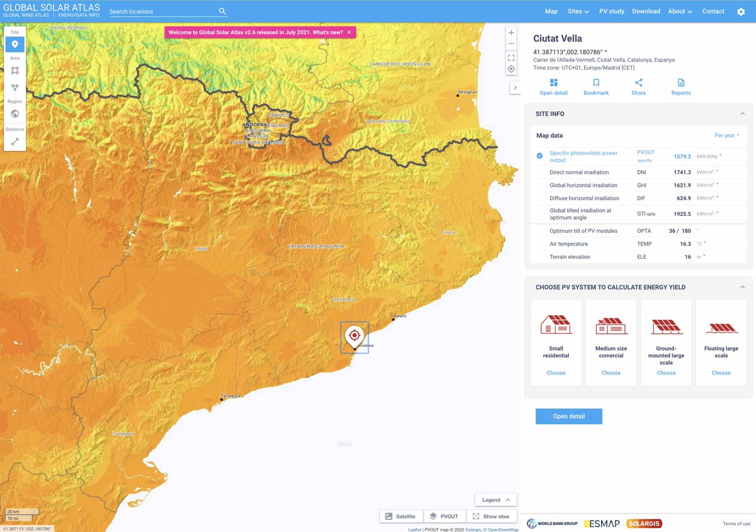Select the Site marker tool

tap(15, 44)
